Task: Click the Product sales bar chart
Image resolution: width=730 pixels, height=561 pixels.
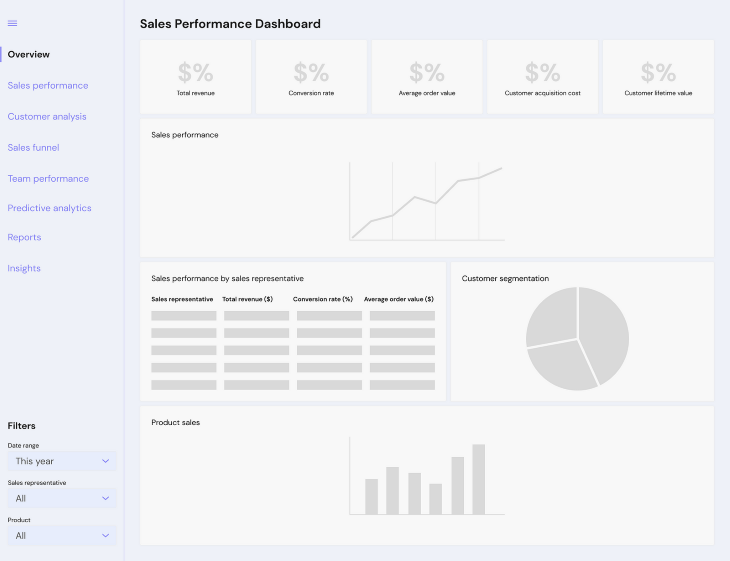Action: pos(427,476)
